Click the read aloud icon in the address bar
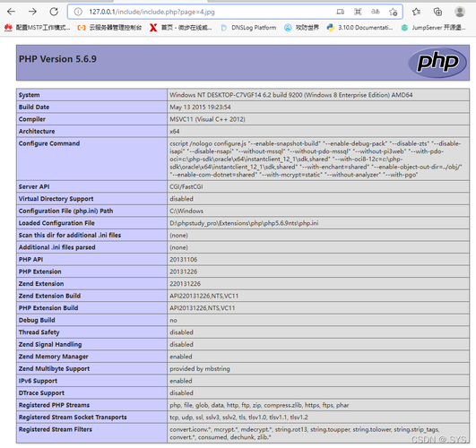 pos(376,12)
